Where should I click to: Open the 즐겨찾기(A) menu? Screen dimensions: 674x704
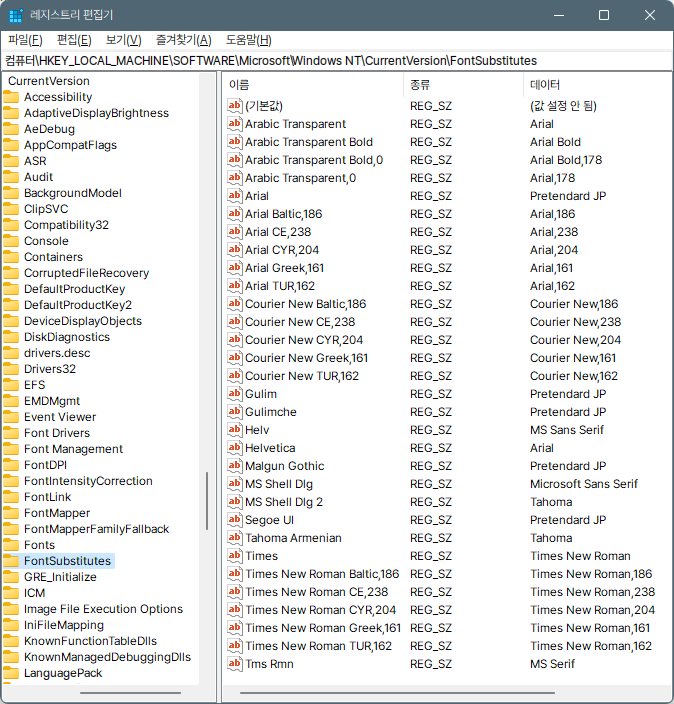point(184,40)
